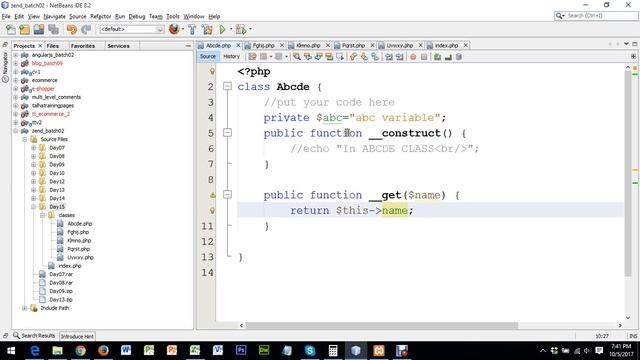Click the editor vertical scrollbar
The width and height of the screenshot is (640, 360).
[x=628, y=173]
